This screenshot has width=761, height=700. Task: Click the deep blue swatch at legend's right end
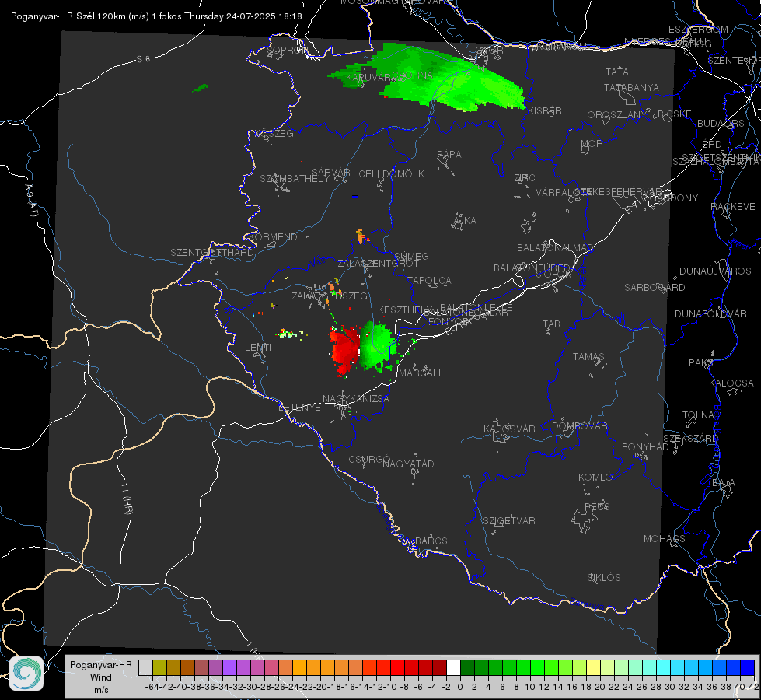point(748,667)
